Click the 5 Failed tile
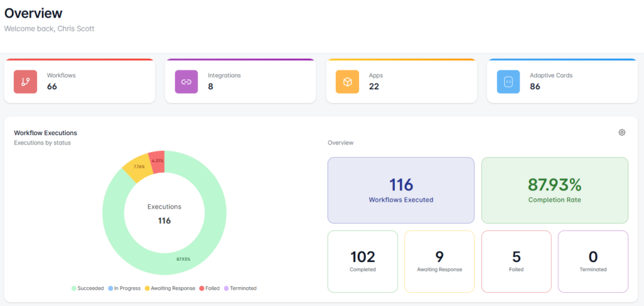The image size is (644, 306). (516, 261)
